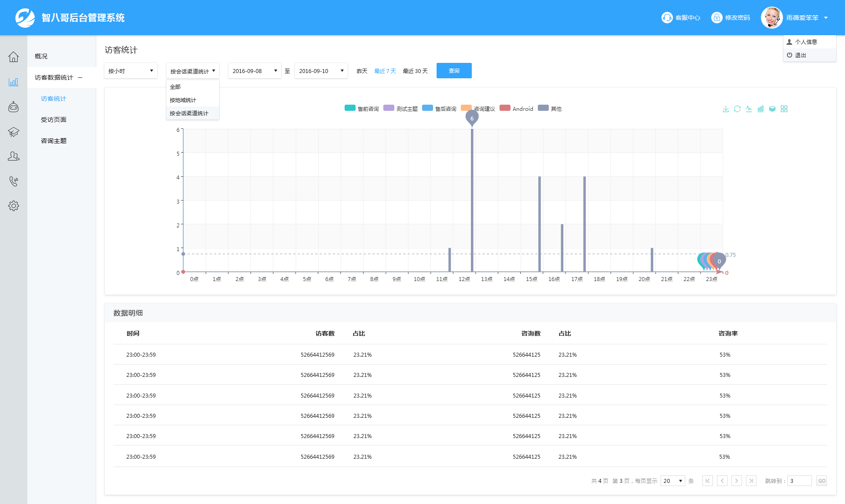Click the stacked layers chart icon
The image size is (845, 504).
click(x=772, y=109)
